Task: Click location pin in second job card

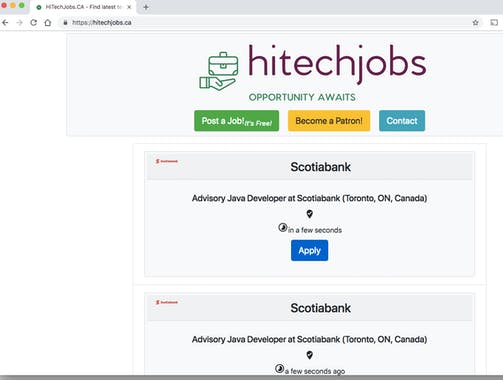Action: coord(310,355)
